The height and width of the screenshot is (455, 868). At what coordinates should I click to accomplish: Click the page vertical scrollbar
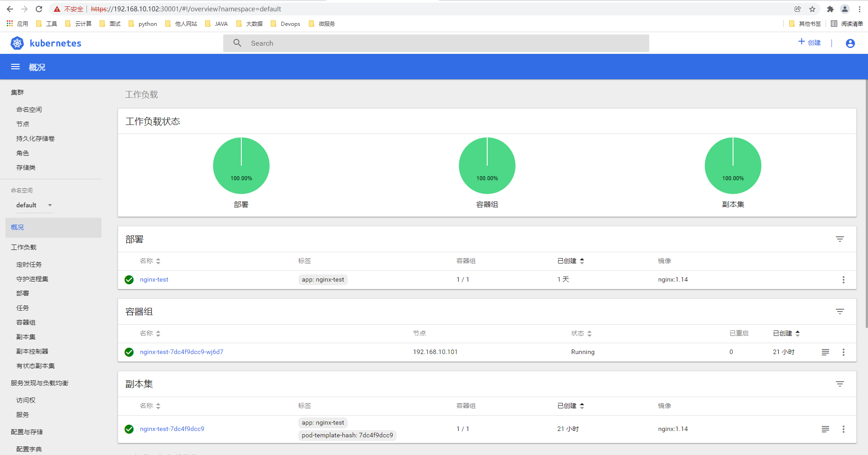coord(866,204)
